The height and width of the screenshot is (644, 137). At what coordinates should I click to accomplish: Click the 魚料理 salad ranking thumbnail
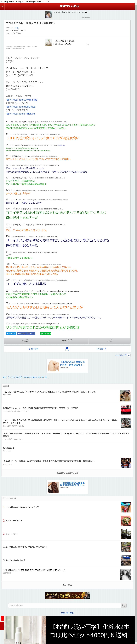[x=126, y=521]
